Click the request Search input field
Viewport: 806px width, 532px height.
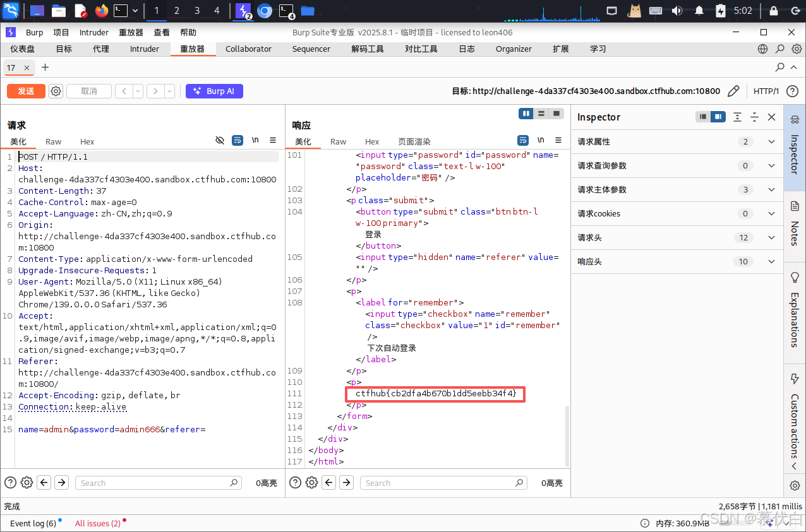coord(159,483)
